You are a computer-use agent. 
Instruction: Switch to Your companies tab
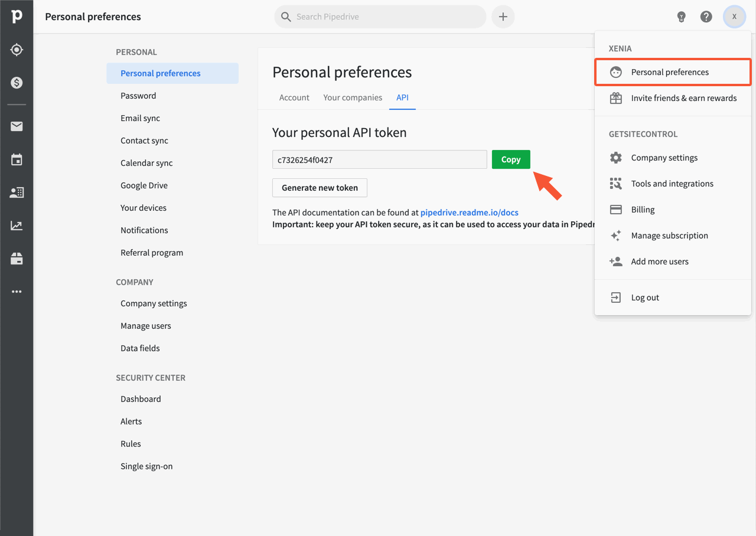[x=353, y=97]
